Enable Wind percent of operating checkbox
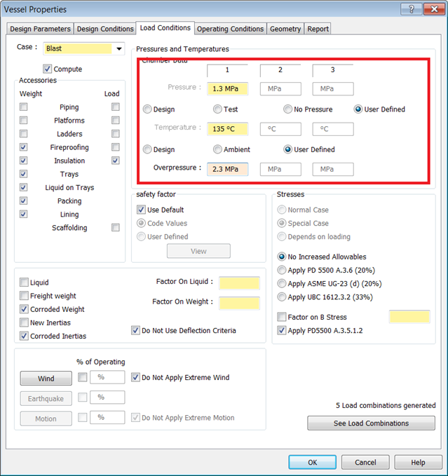The height and width of the screenshot is (476, 448). click(83, 377)
